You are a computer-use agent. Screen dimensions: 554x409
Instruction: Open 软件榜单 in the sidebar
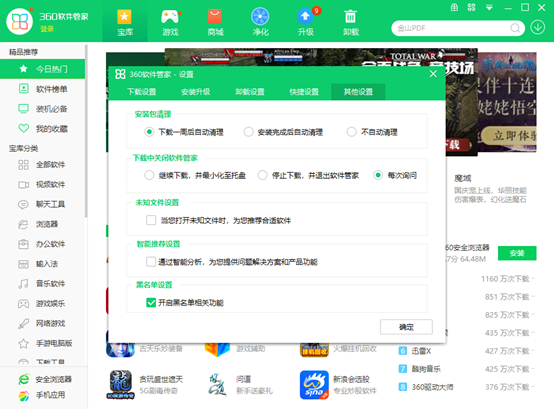[42, 89]
